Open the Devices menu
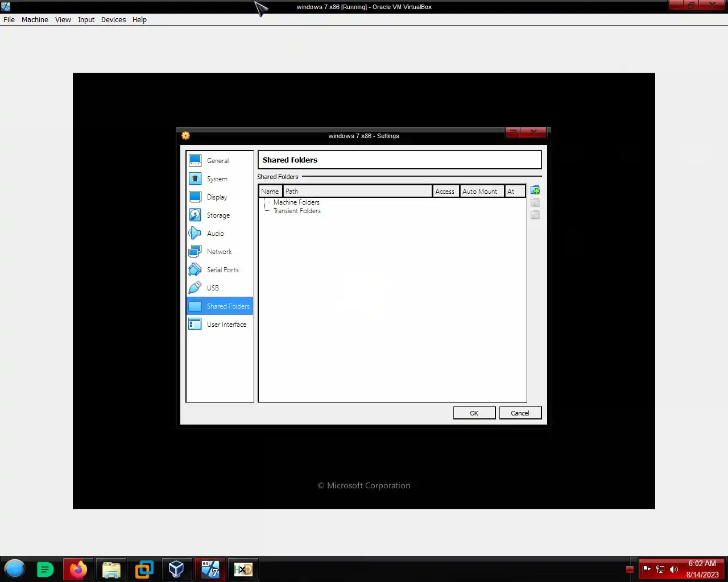The width and height of the screenshot is (728, 582). (113, 19)
